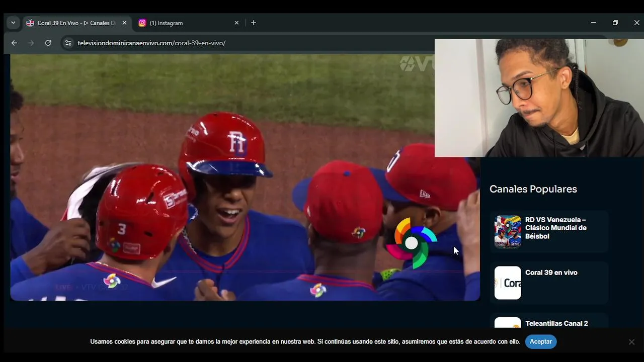
Task: Open a new browser tab
Action: tap(254, 23)
